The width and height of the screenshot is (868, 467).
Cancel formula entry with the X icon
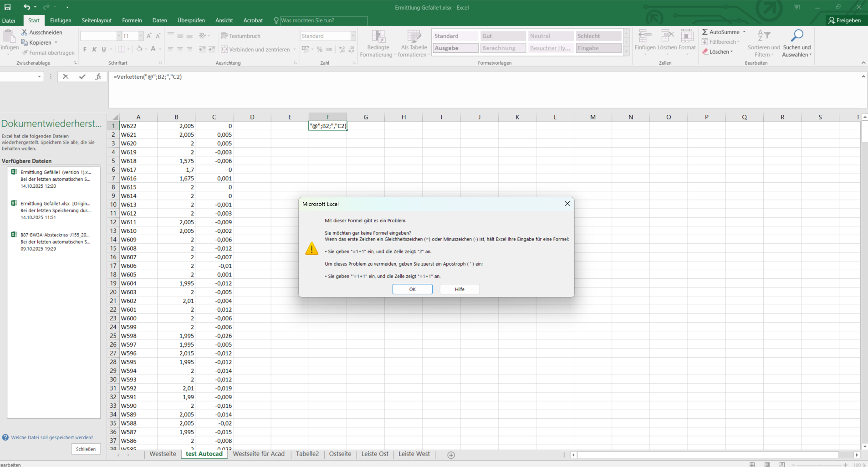click(66, 77)
